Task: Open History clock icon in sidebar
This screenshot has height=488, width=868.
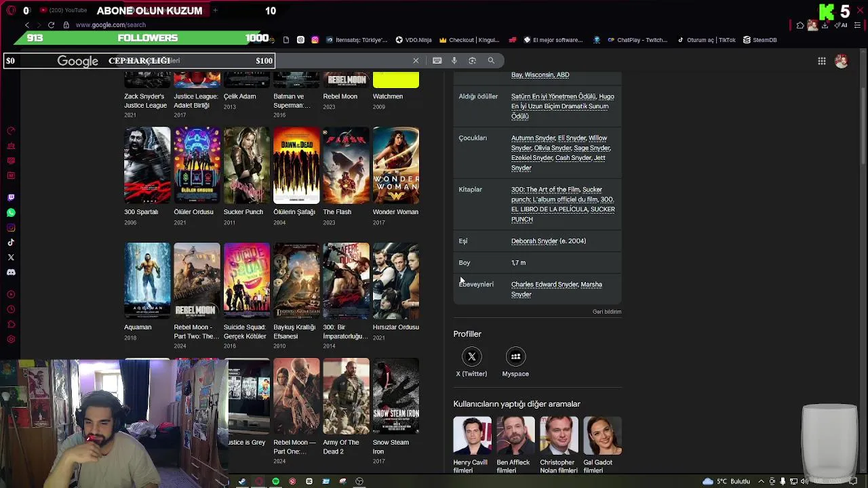Action: 11,310
